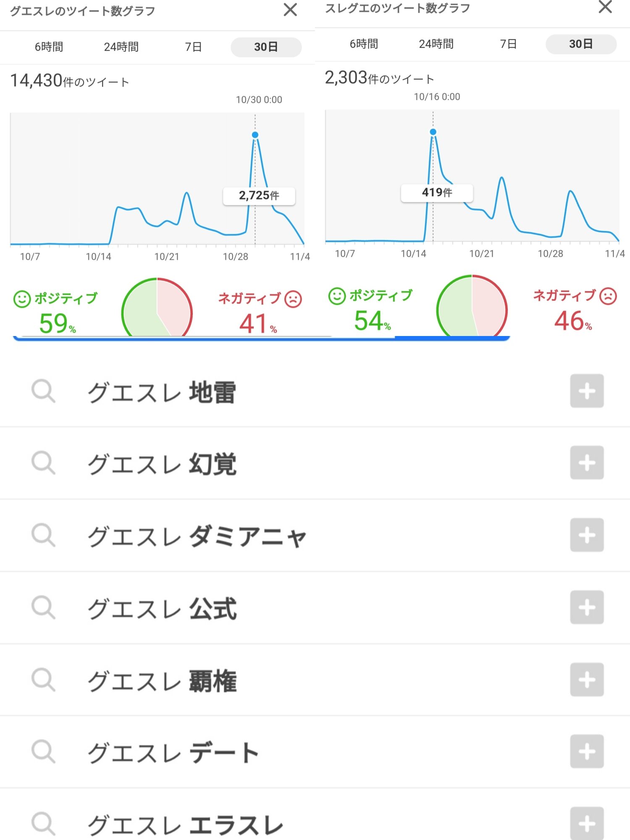The width and height of the screenshot is (630, 840).
Task: Select 24時間 range on スレグエ graph
Action: click(436, 44)
